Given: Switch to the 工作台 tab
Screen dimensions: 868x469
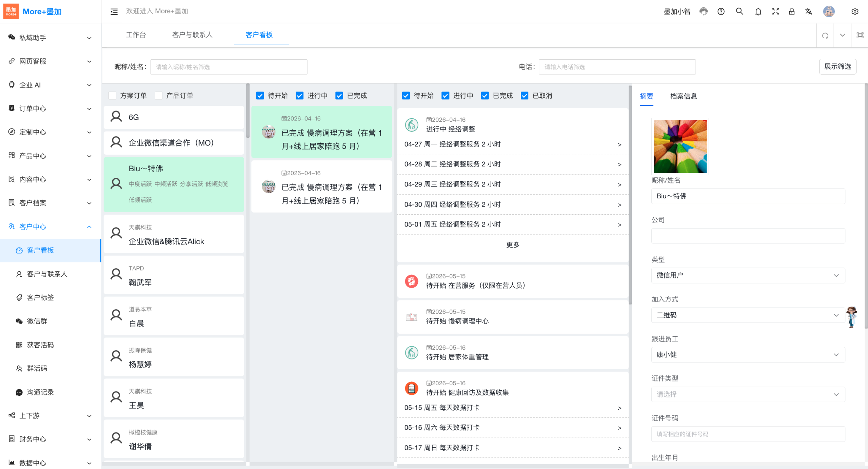Looking at the screenshot, I should [x=136, y=35].
